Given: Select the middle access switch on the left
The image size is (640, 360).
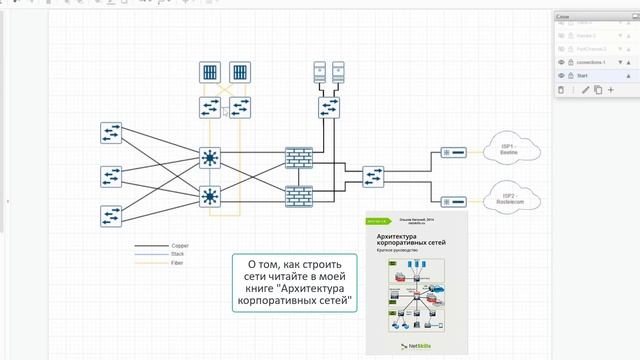Looking at the screenshot, I should [x=111, y=177].
